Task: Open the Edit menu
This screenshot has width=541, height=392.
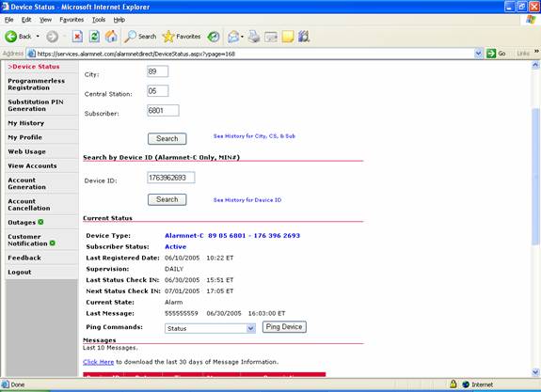Action: [x=26, y=20]
